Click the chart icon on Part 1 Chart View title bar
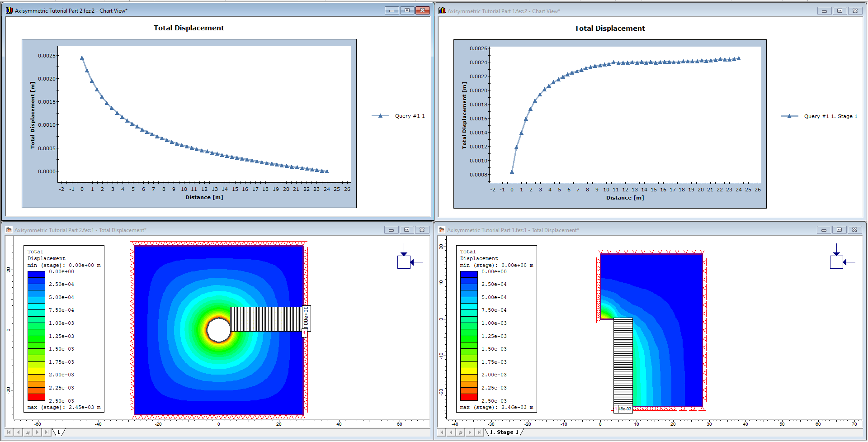The image size is (868, 442). (x=443, y=11)
